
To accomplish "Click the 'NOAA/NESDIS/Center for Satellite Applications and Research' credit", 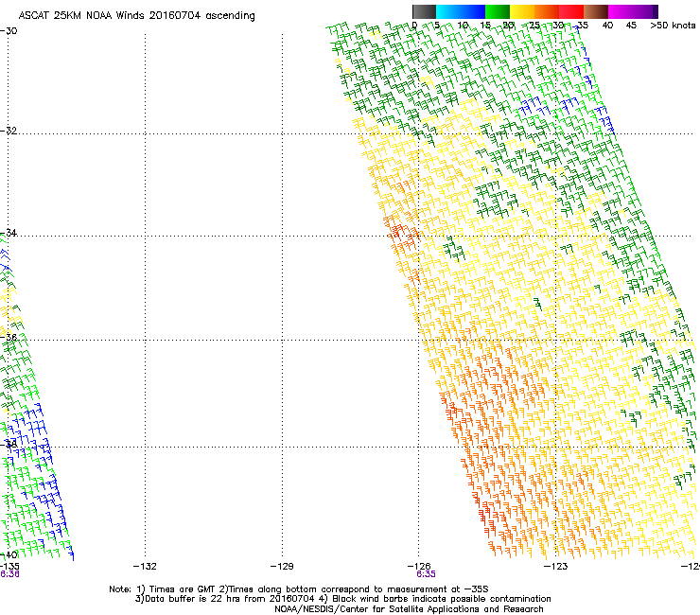I will click(409, 609).
